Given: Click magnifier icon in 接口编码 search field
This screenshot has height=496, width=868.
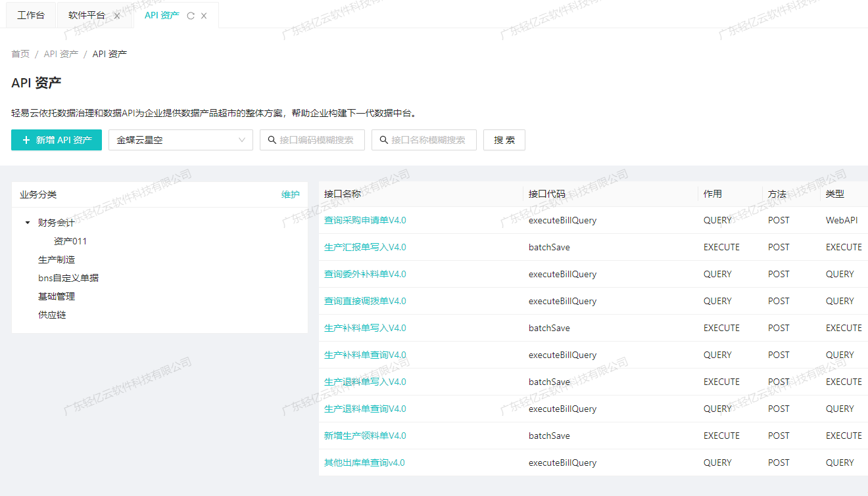Looking at the screenshot, I should click(x=272, y=140).
